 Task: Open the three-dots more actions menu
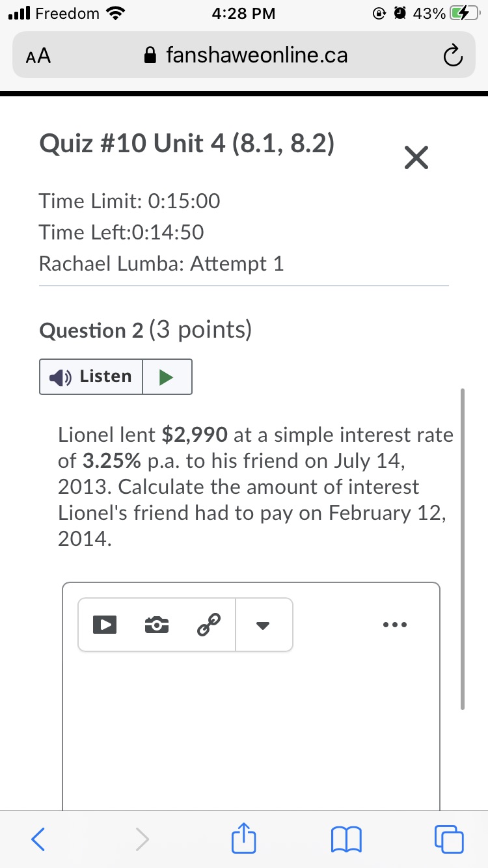click(395, 625)
